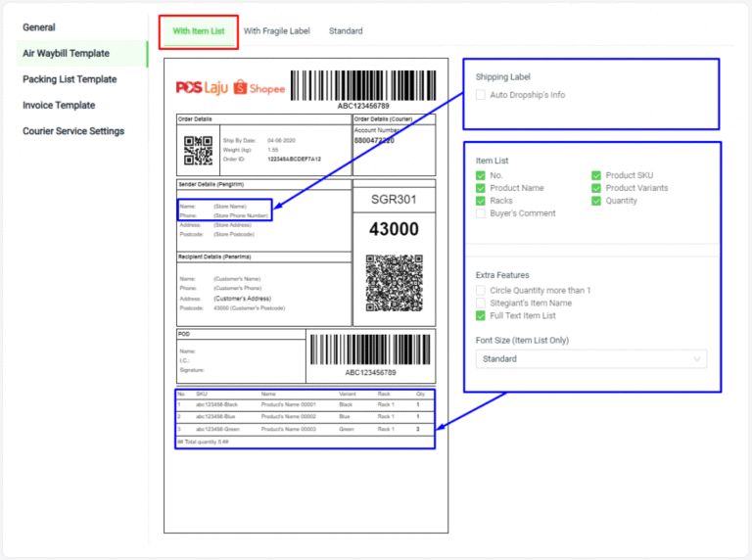
Task: Open Invoice Template section
Action: pyautogui.click(x=59, y=105)
